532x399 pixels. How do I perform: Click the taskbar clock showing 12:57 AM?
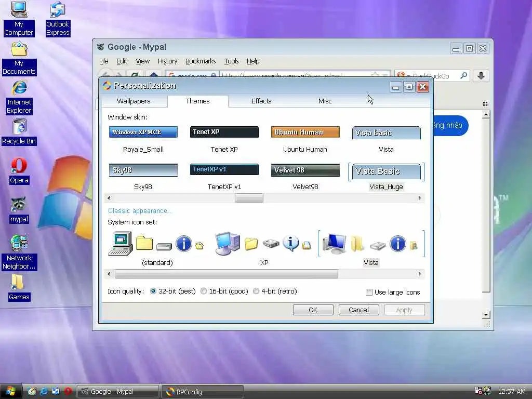[x=512, y=392]
